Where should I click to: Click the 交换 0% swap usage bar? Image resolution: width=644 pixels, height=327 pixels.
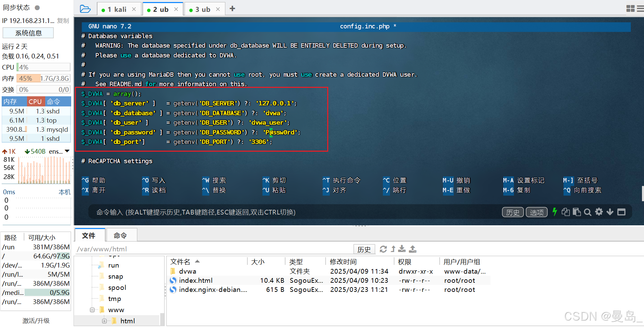tap(44, 90)
